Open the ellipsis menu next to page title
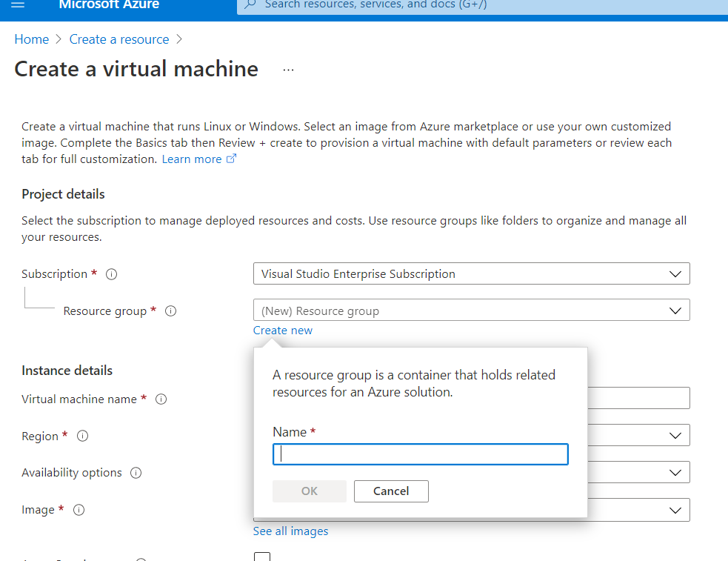 (x=287, y=68)
